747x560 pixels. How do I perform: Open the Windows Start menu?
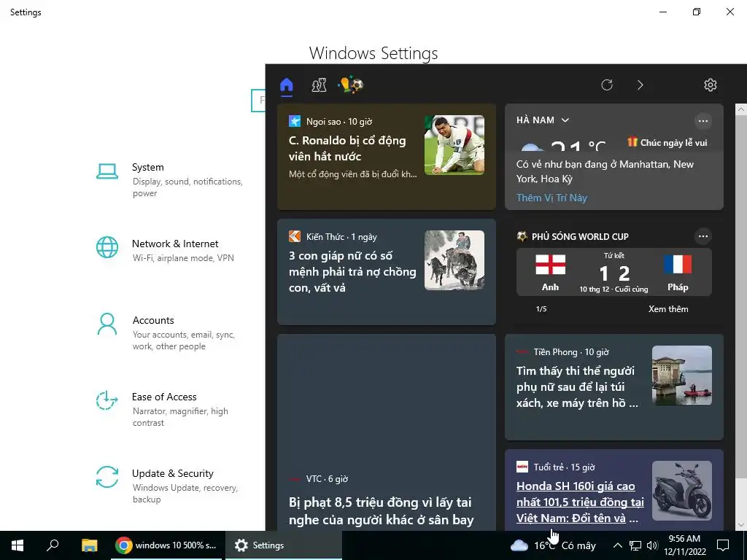click(18, 545)
